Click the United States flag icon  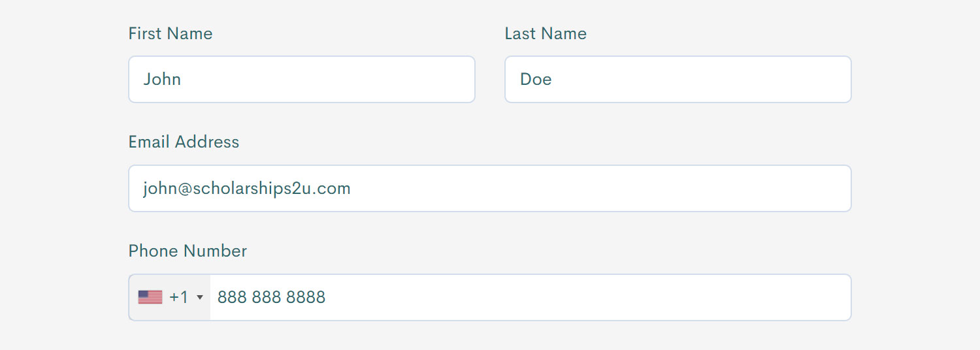pos(150,297)
